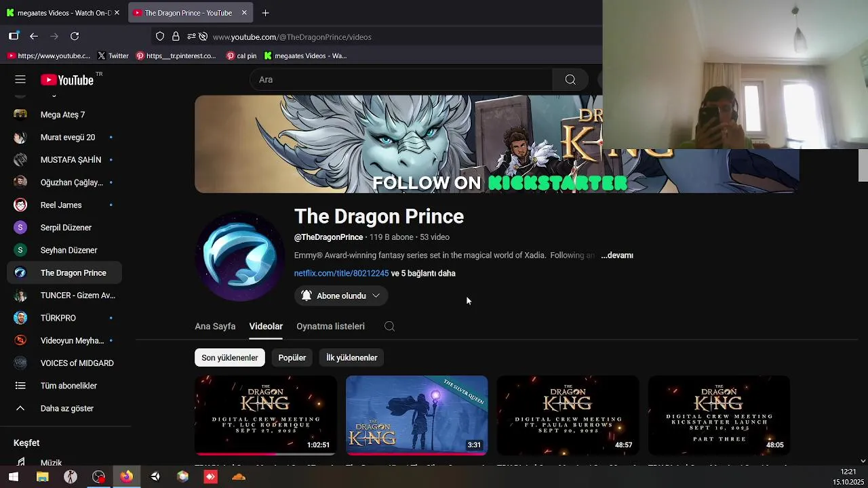Click the clock showing 12:21
Image resolution: width=868 pixels, height=488 pixels.
click(x=848, y=472)
